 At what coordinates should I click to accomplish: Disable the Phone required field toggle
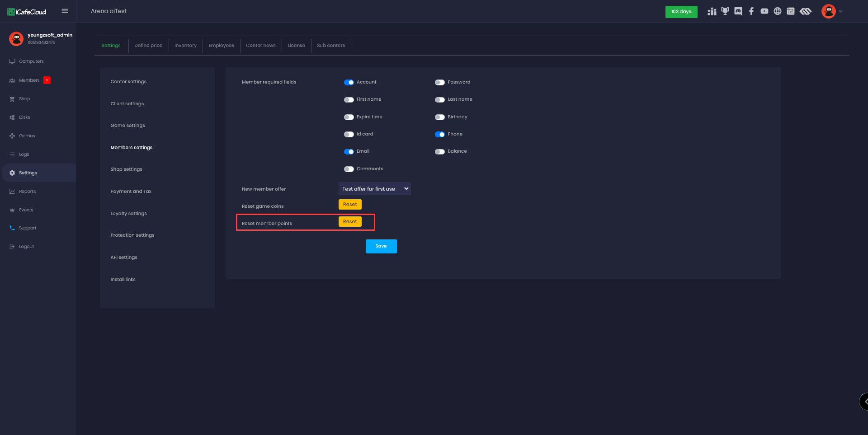pos(439,134)
